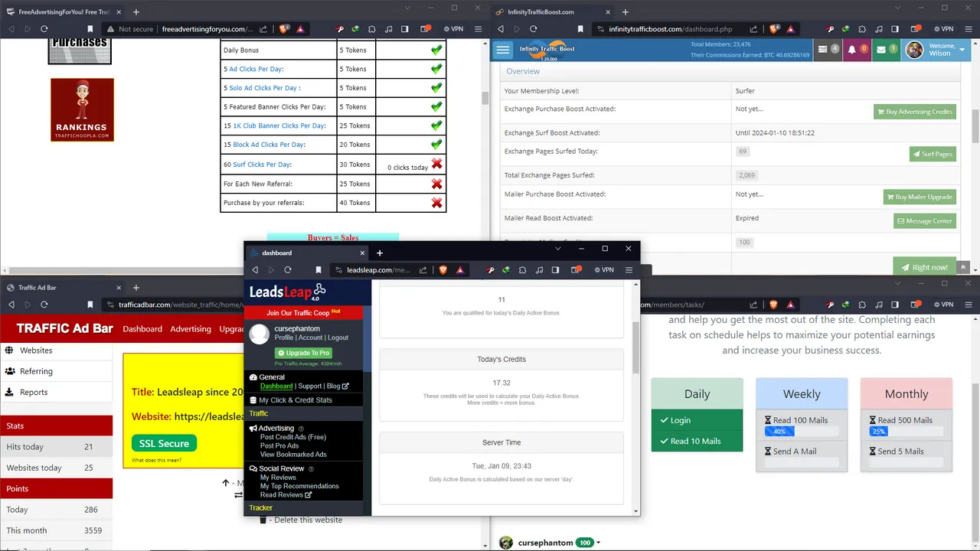This screenshot has width=980, height=551.
Task: Reload the FreeAdvertisingForYou page
Action: [44, 29]
